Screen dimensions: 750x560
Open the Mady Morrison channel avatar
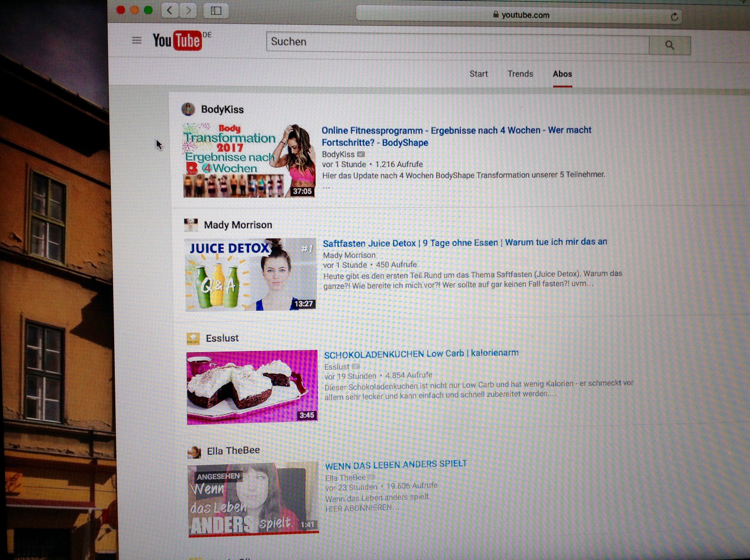tap(191, 225)
